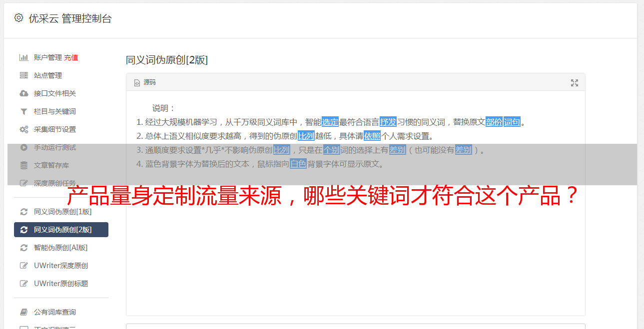The width and height of the screenshot is (644, 329).
Task: Click the server icon beside 站点管理
Action: (x=23, y=75)
